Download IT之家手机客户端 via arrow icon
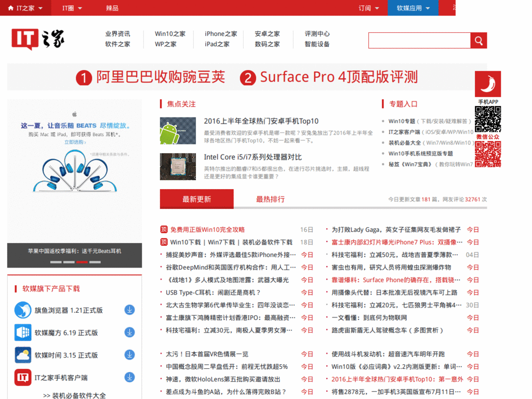The height and width of the screenshot is (399, 532). (129, 377)
